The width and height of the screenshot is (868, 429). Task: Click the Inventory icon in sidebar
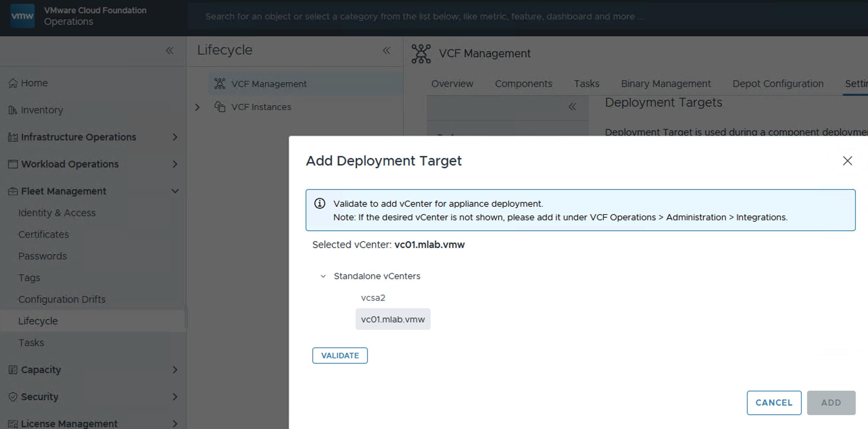coord(13,110)
